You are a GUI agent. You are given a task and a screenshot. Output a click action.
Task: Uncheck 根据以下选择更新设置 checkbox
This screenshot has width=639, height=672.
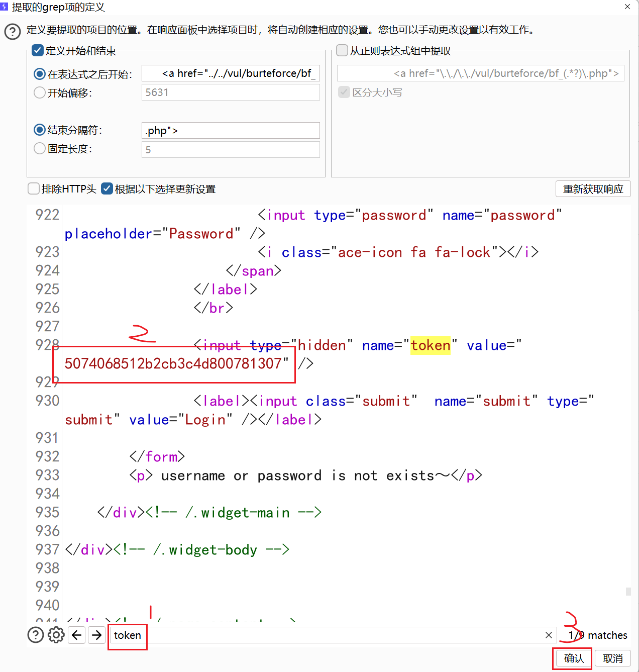pyautogui.click(x=106, y=189)
